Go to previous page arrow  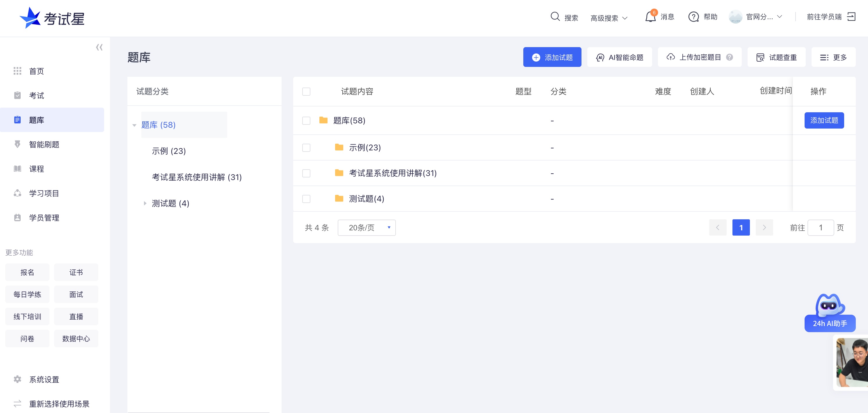coord(717,227)
